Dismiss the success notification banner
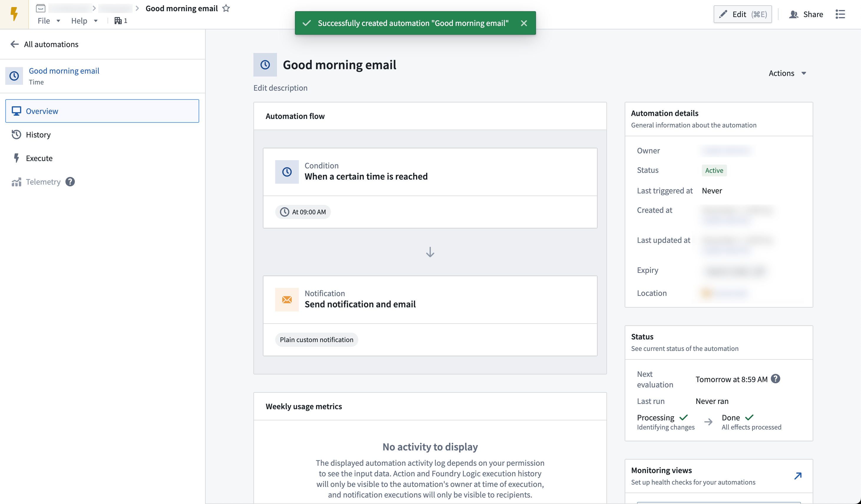861x504 pixels. coord(524,23)
